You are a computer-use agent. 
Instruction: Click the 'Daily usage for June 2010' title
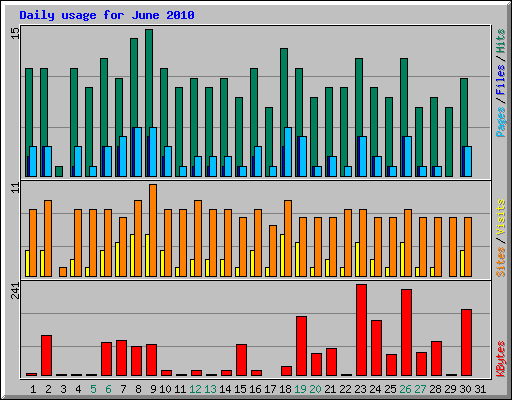coord(107,15)
